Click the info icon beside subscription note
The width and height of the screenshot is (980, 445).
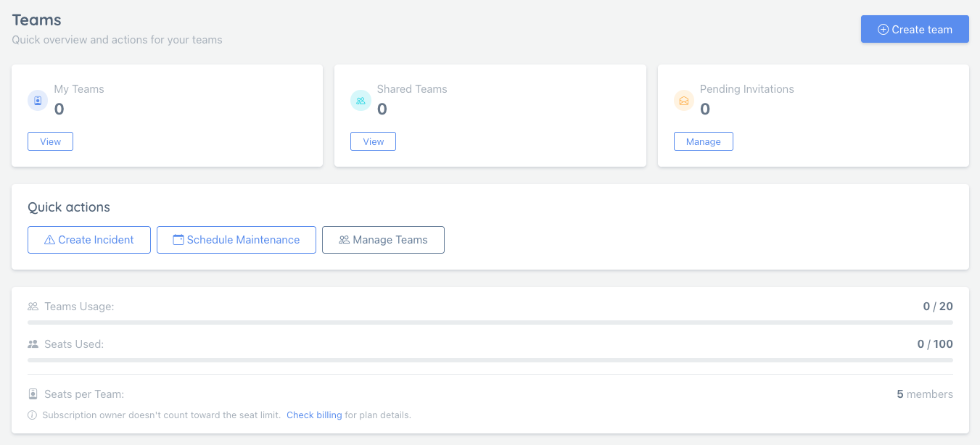(32, 415)
